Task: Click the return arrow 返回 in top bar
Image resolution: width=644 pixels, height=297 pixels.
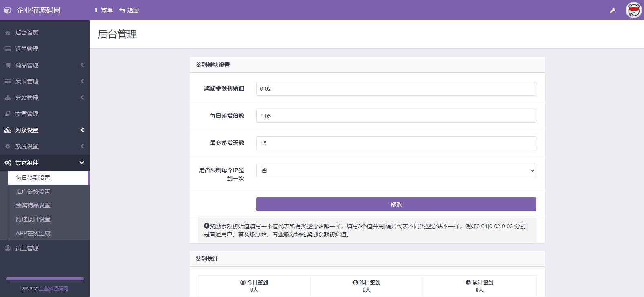Action: pyautogui.click(x=129, y=10)
